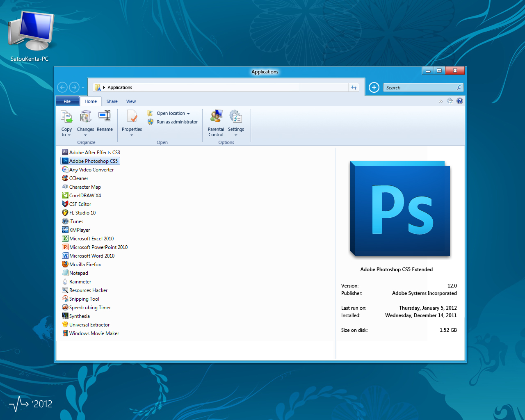
Task: Click Adobe Photoshop CS5 Extended title text
Action: (x=397, y=269)
